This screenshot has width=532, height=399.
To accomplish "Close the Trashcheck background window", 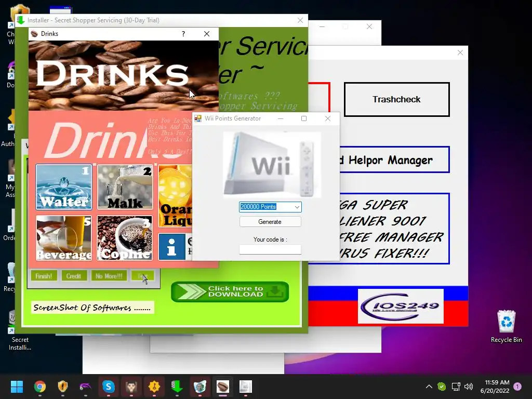I will [x=460, y=52].
